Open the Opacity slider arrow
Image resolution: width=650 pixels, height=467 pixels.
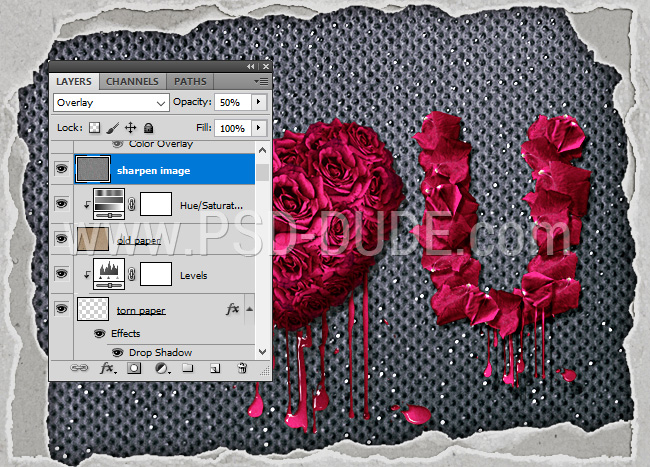(x=259, y=102)
